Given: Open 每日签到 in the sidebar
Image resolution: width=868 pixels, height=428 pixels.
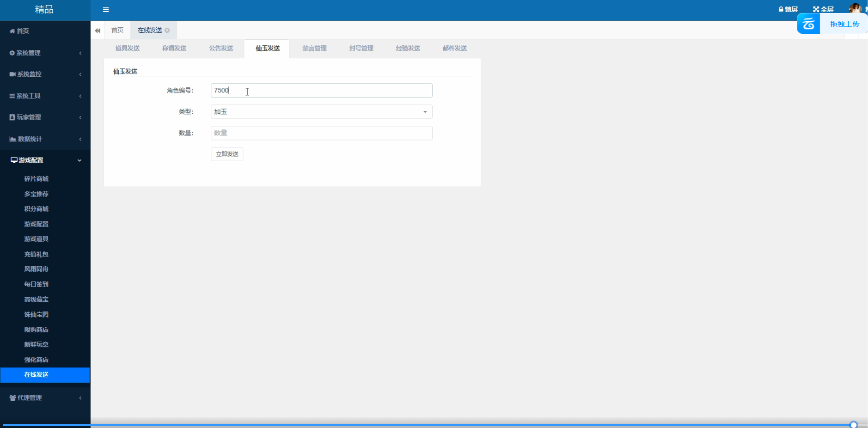Looking at the screenshot, I should pyautogui.click(x=36, y=284).
